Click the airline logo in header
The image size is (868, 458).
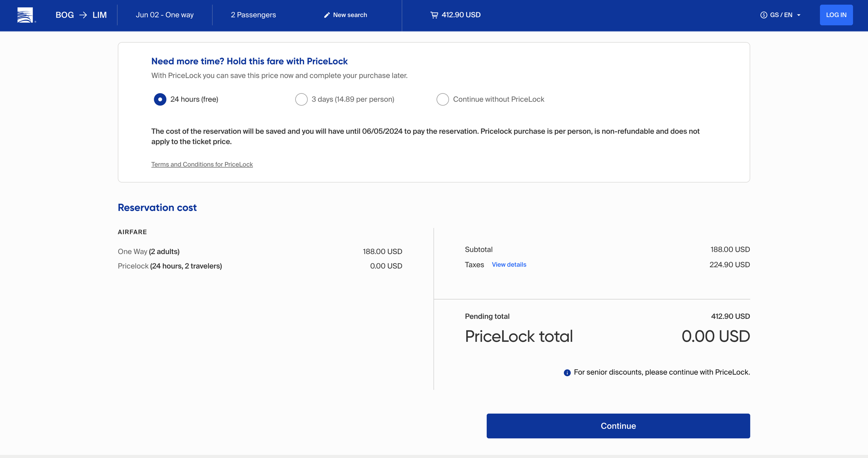[25, 15]
